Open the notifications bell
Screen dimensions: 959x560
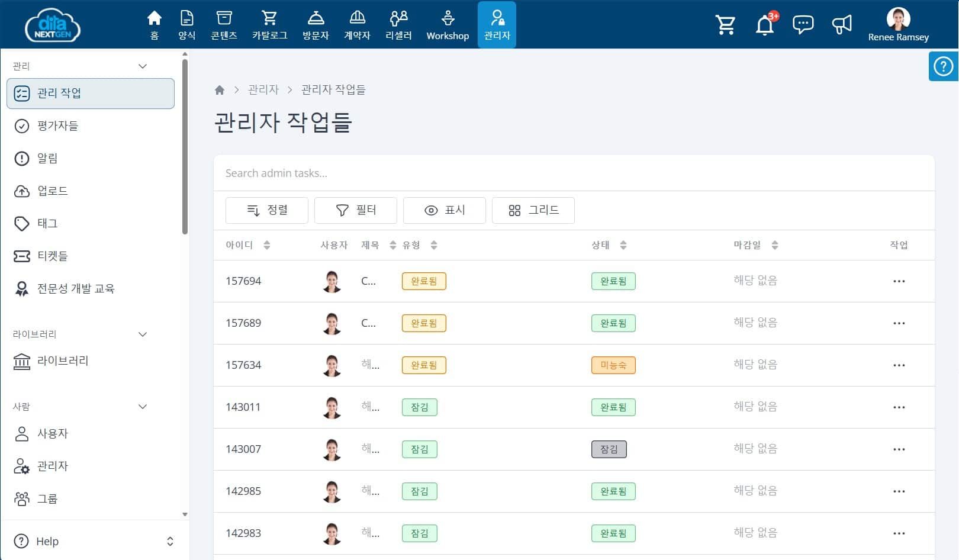point(764,25)
